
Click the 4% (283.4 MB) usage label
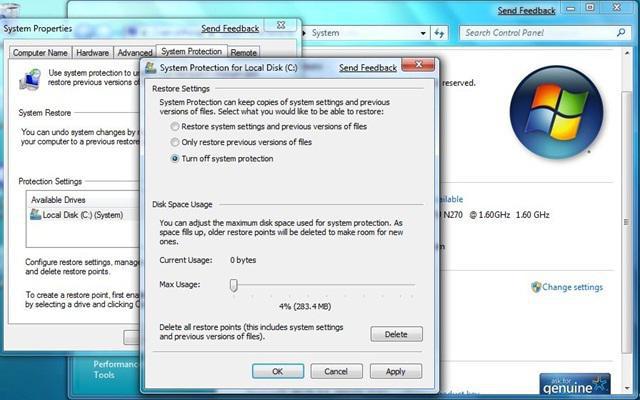pyautogui.click(x=305, y=307)
